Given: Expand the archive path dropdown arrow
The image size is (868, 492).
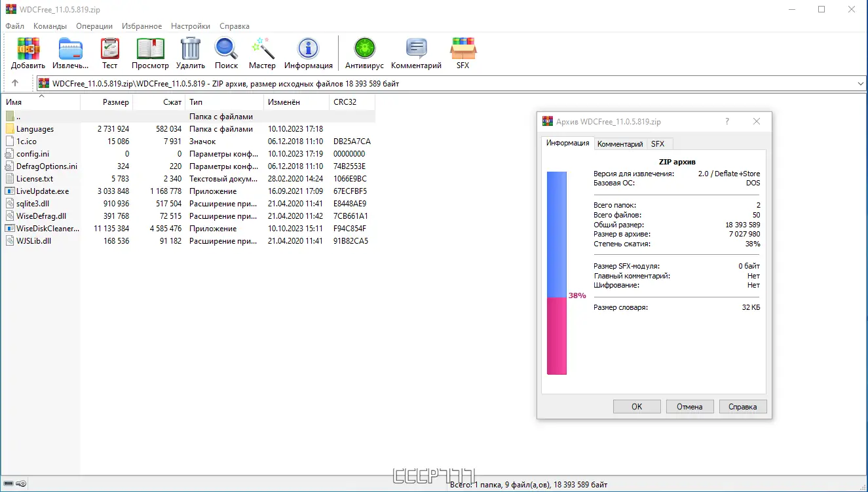Looking at the screenshot, I should (860, 84).
